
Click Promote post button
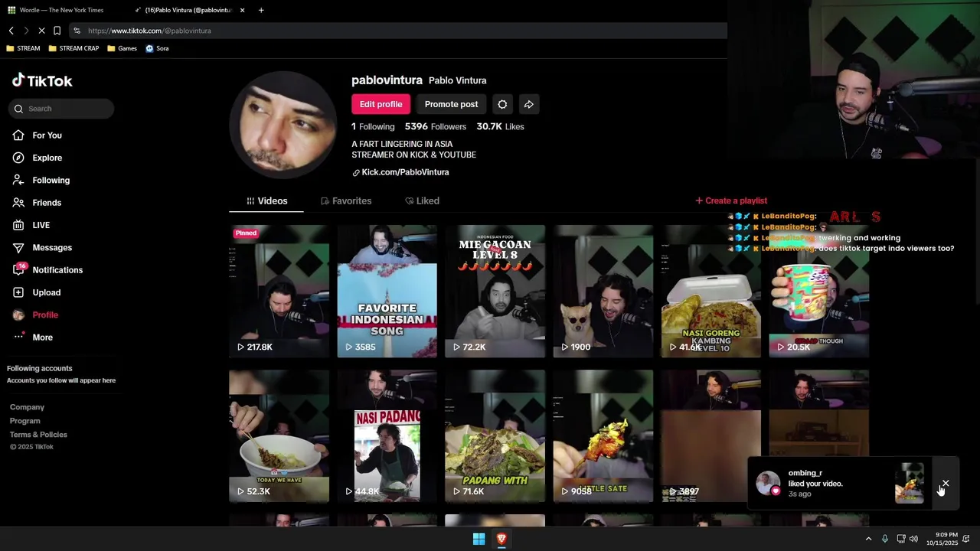click(x=451, y=104)
